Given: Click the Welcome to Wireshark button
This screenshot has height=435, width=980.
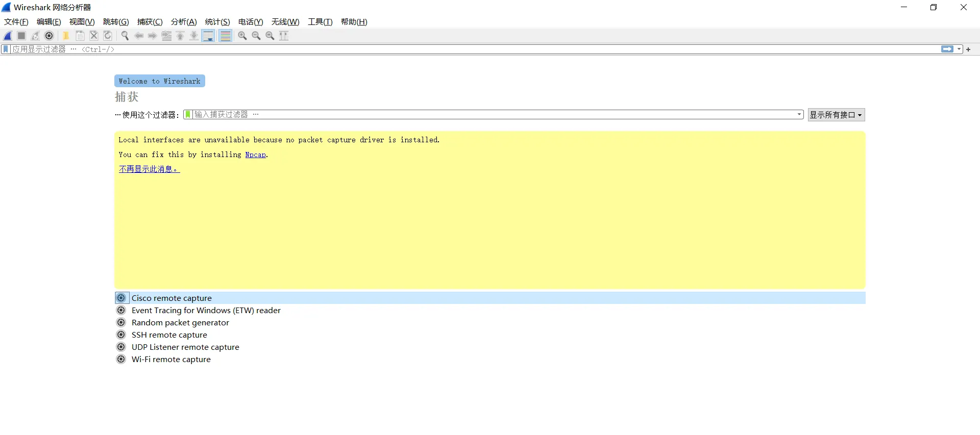Looking at the screenshot, I should 160,81.
